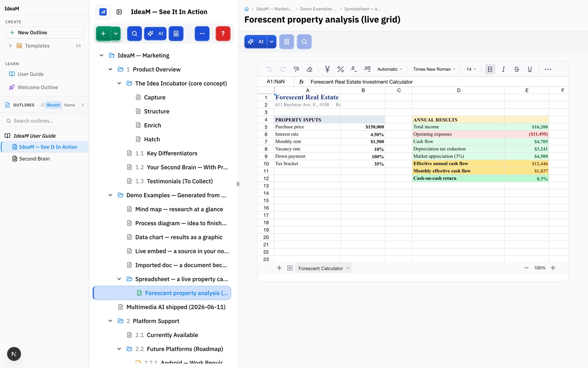This screenshot has width=588, height=368.
Task: Click the redo icon in spreadsheet toolbar
Action: coord(283,69)
